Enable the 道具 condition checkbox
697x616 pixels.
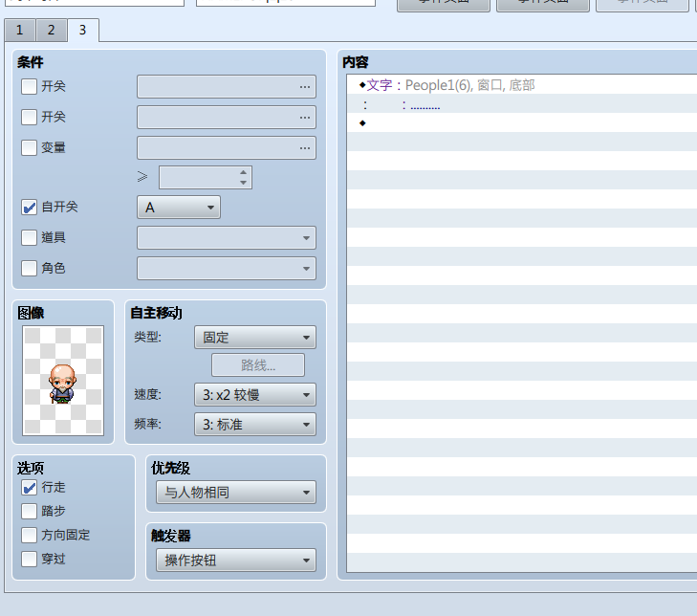coord(30,237)
